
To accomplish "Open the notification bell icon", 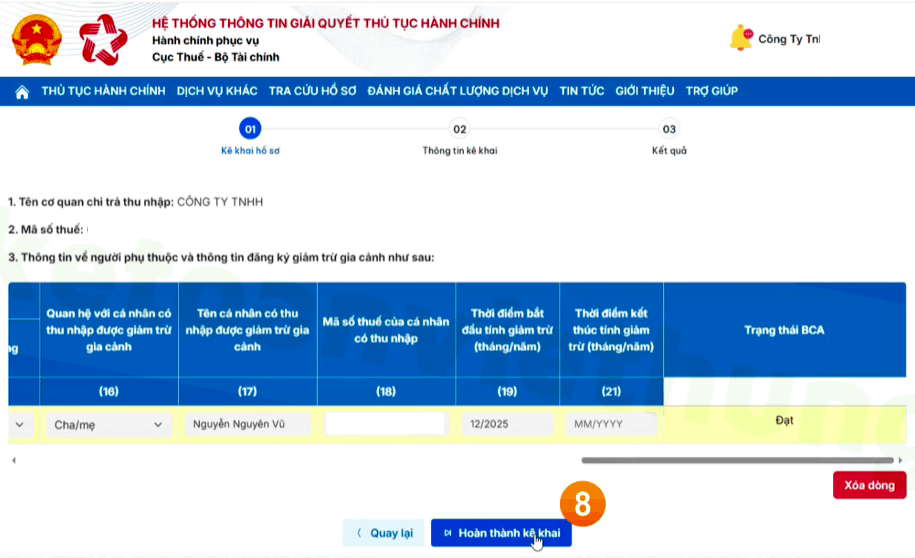I will (x=741, y=38).
